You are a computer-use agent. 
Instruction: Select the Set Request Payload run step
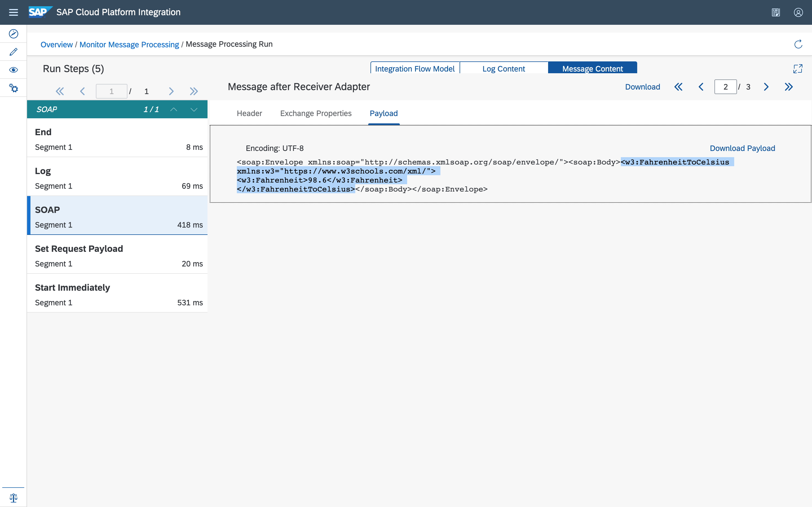pyautogui.click(x=117, y=255)
